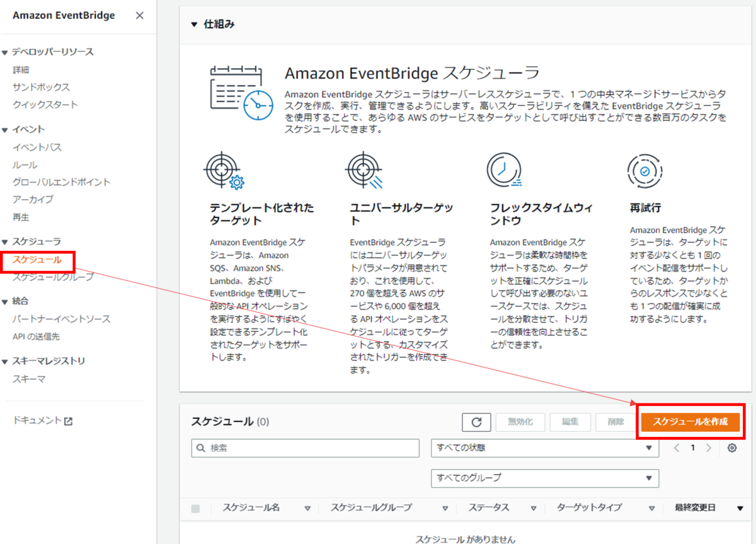756x544 pixels.
Task: Click the 無効化 button
Action: [520, 422]
